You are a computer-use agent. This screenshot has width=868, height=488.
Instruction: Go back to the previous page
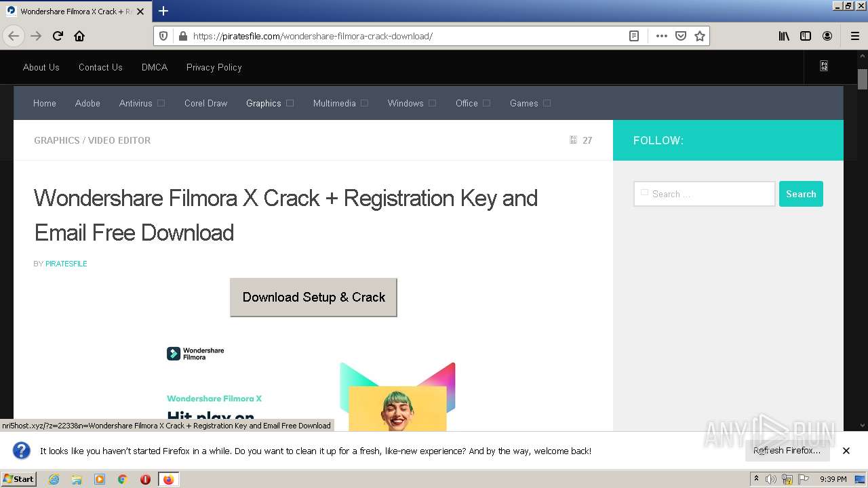(14, 36)
